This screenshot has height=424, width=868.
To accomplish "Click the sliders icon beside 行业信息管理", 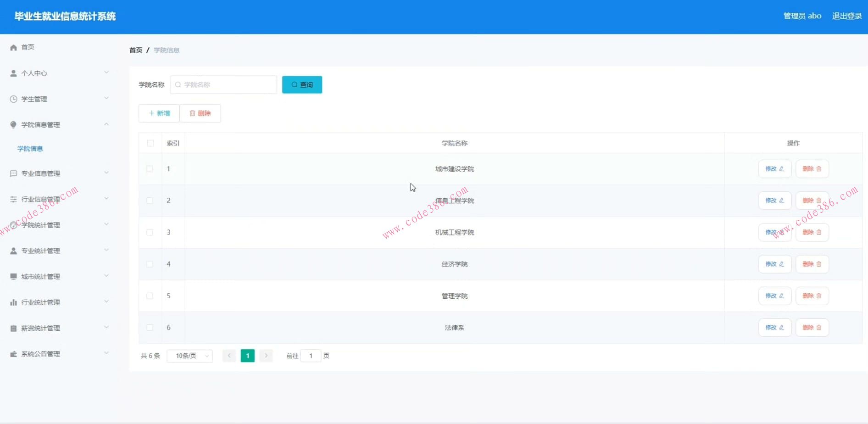I will (x=13, y=199).
